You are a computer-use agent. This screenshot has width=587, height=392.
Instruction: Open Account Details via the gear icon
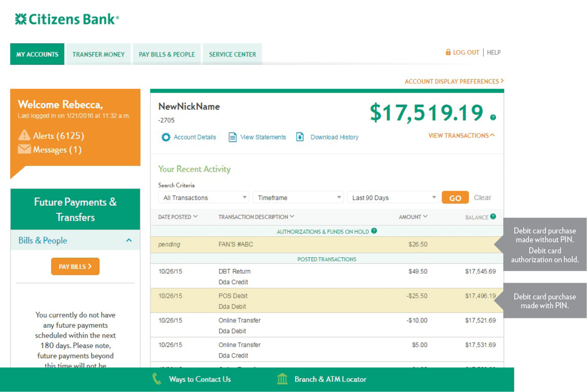(165, 137)
